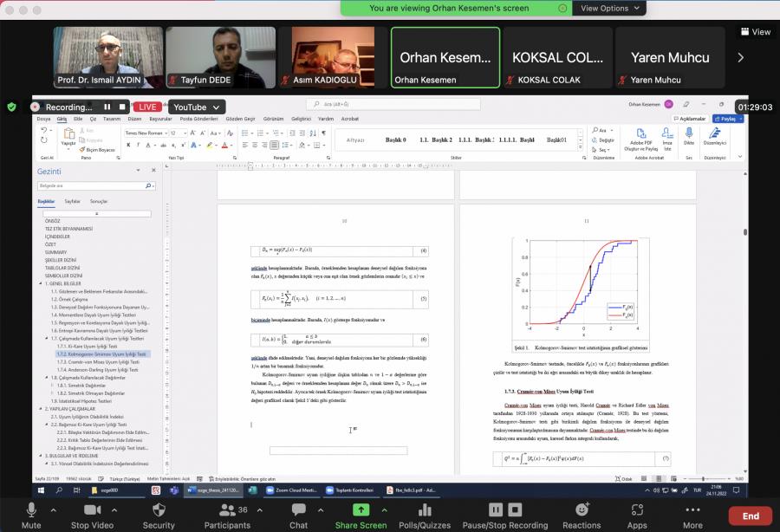Open the font color red A swatch
780x532 pixels.
[224, 146]
